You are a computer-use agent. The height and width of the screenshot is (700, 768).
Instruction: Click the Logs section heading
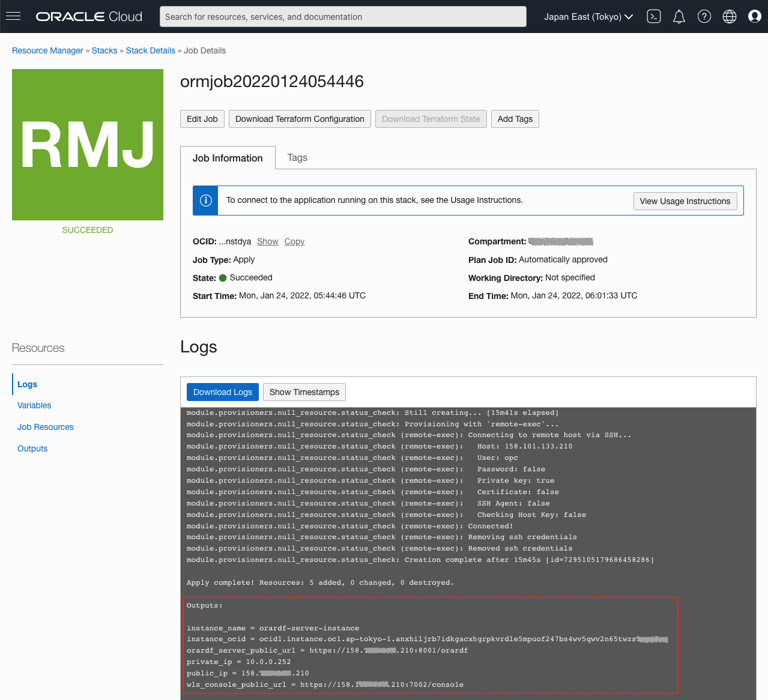click(199, 347)
